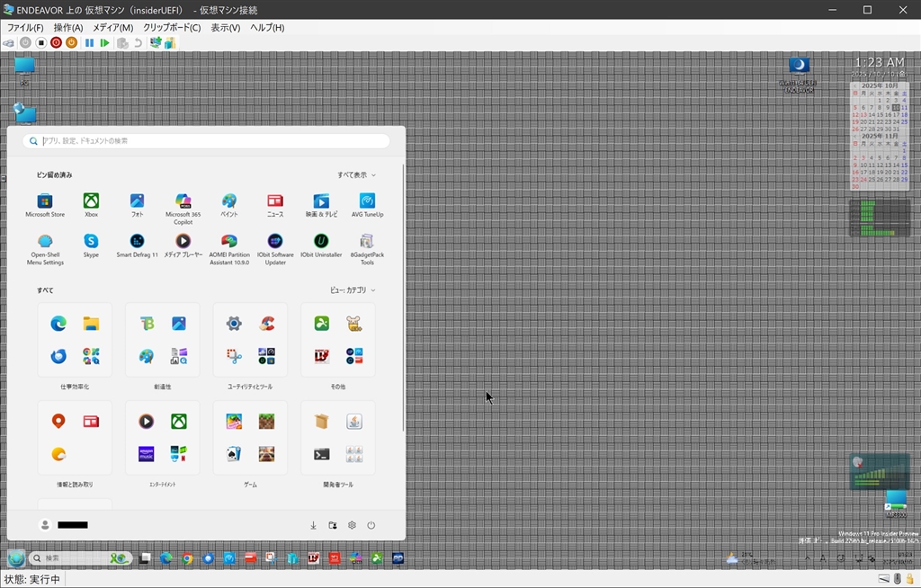921x588 pixels.
Task: Open the 操作(A) menu
Action: pyautogui.click(x=67, y=28)
